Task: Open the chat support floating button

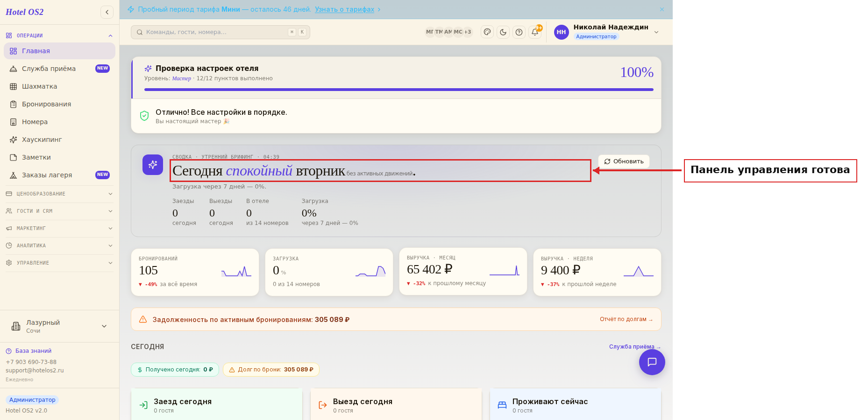Action: point(652,362)
